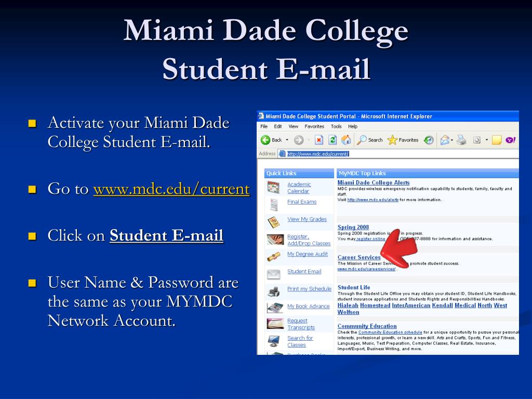Click the grey Forward arrow button
Image resolution: width=532 pixels, height=399 pixels.
299,140
